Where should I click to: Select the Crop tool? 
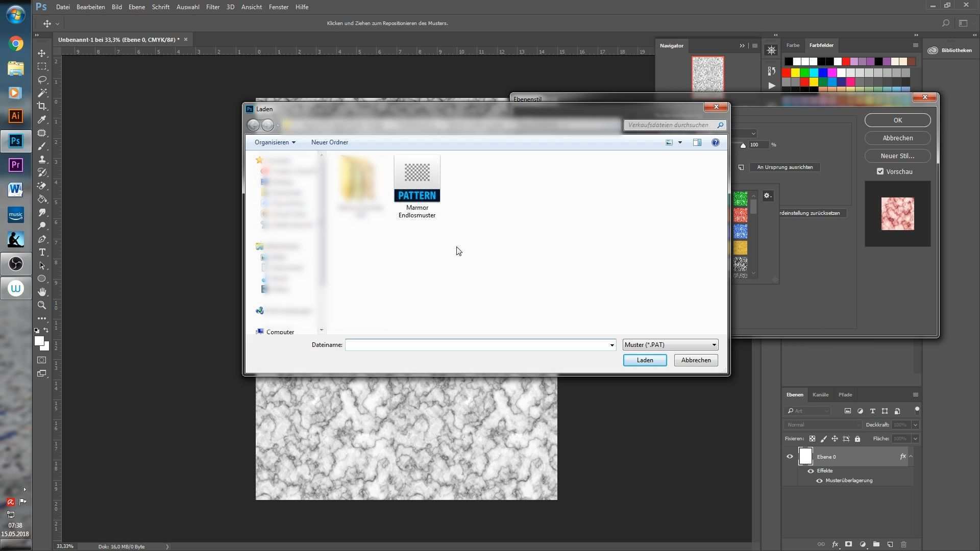pos(42,106)
